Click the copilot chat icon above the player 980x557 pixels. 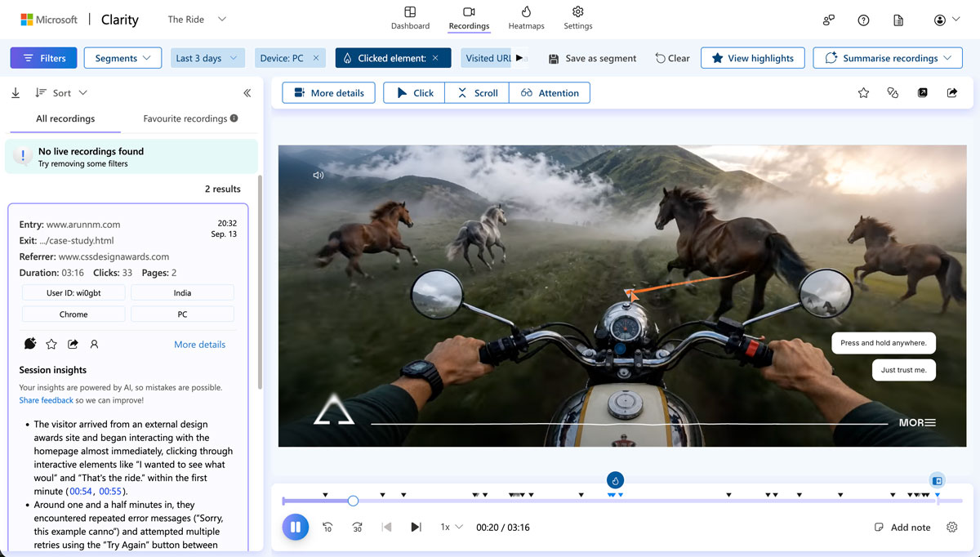coord(893,93)
